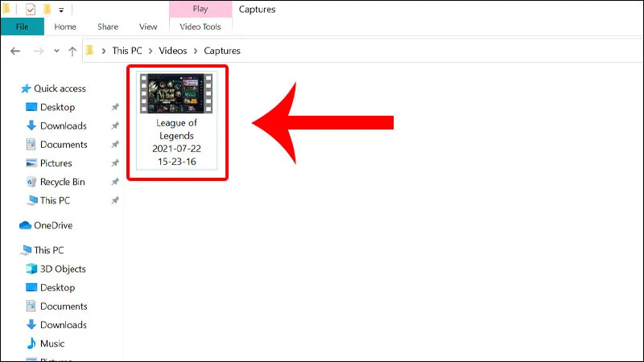Viewport: 644px width, 362px height.
Task: Open pinned Desktop under Quick access
Action: pos(57,107)
